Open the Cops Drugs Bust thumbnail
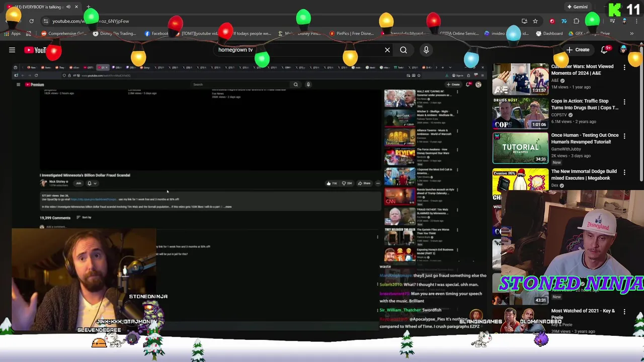The height and width of the screenshot is (362, 644). (x=520, y=113)
